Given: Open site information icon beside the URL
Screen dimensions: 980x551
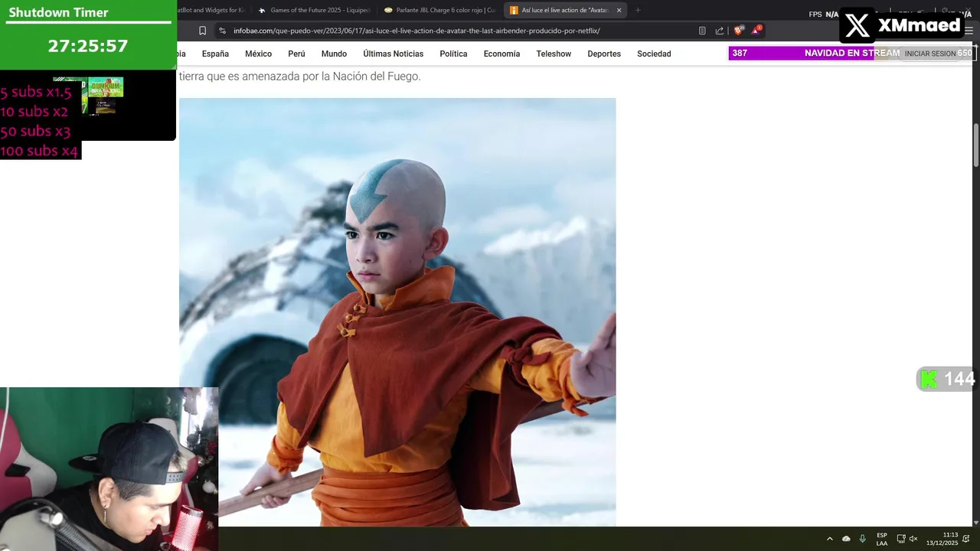Looking at the screenshot, I should point(222,31).
